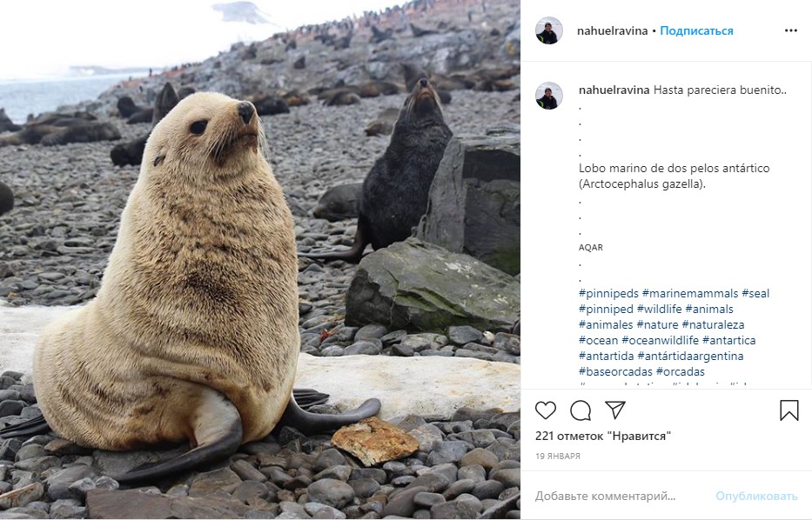
Task: Click the header profile avatar
Action: [548, 30]
